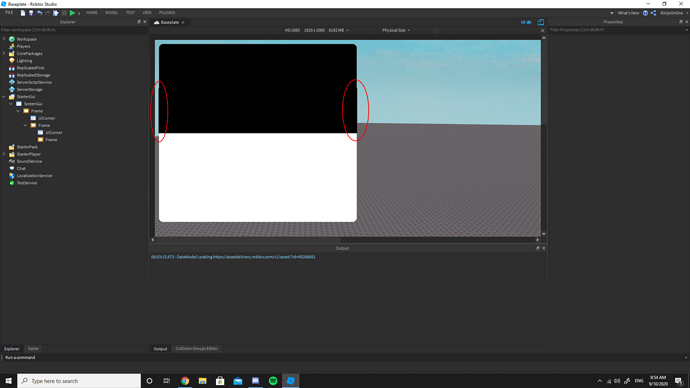Collapse the StarterGui tree node
Image resolution: width=690 pixels, height=388 pixels.
point(4,97)
